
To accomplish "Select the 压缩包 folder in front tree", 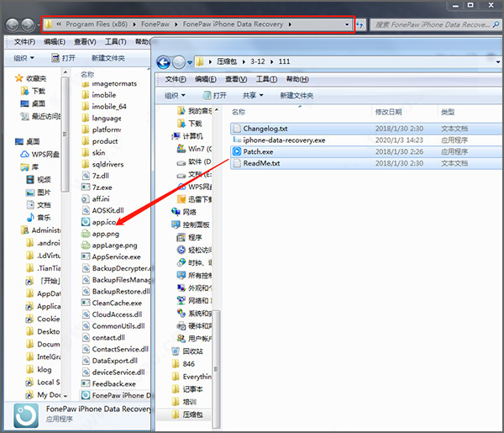I will pyautogui.click(x=193, y=415).
